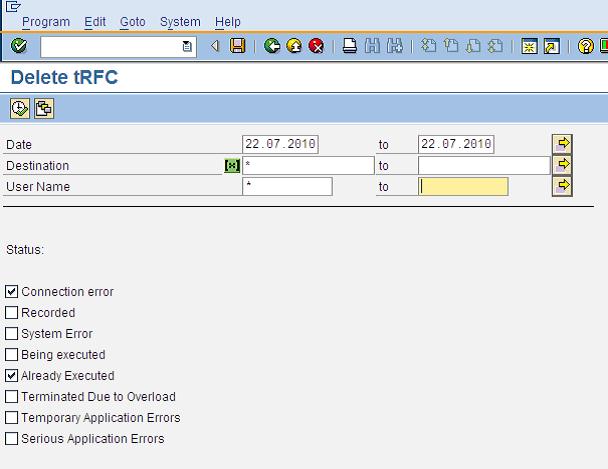608x469 pixels.
Task: Click the Date label
Action: 19,145
